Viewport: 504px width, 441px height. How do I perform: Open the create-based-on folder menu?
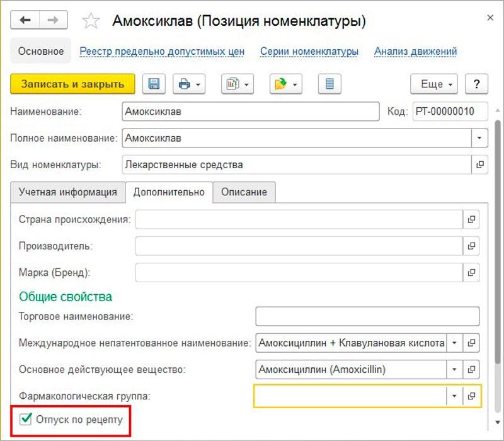[286, 84]
